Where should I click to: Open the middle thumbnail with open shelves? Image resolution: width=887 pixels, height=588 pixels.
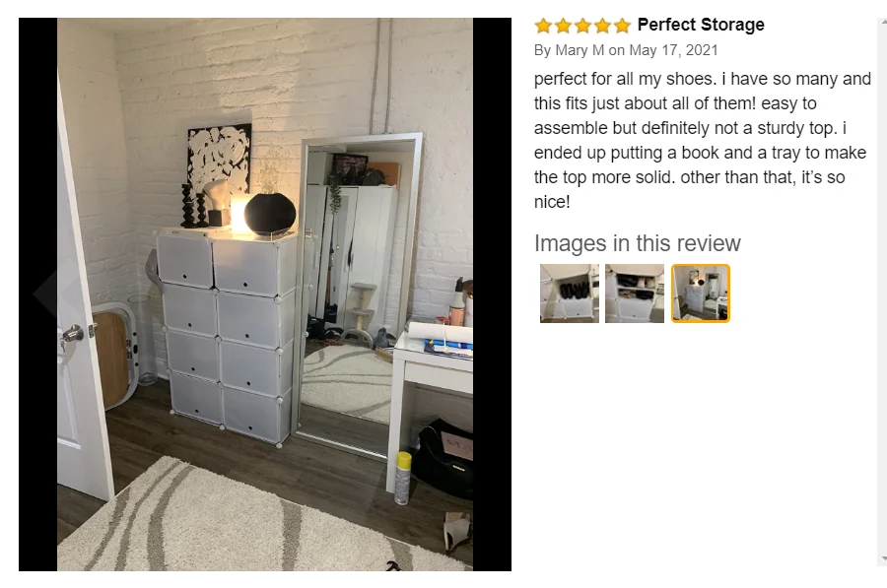click(x=635, y=294)
